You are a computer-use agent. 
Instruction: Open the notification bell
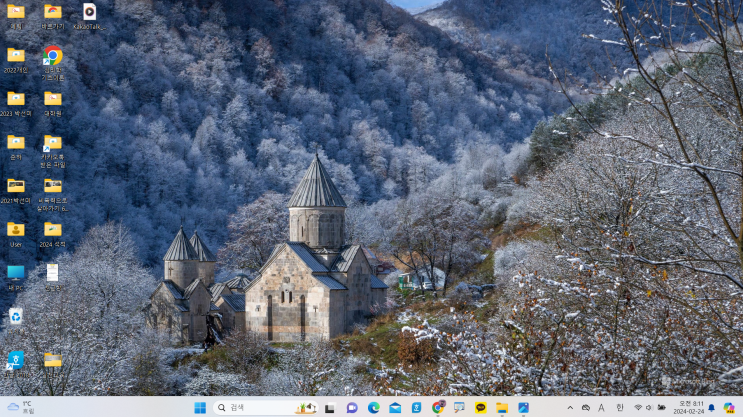(x=711, y=408)
